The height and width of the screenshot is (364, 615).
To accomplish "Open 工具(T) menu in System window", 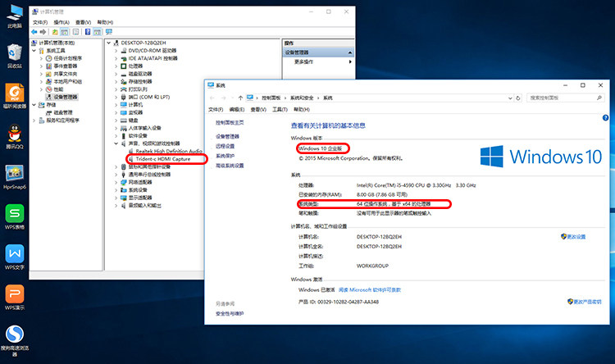I will [280, 109].
